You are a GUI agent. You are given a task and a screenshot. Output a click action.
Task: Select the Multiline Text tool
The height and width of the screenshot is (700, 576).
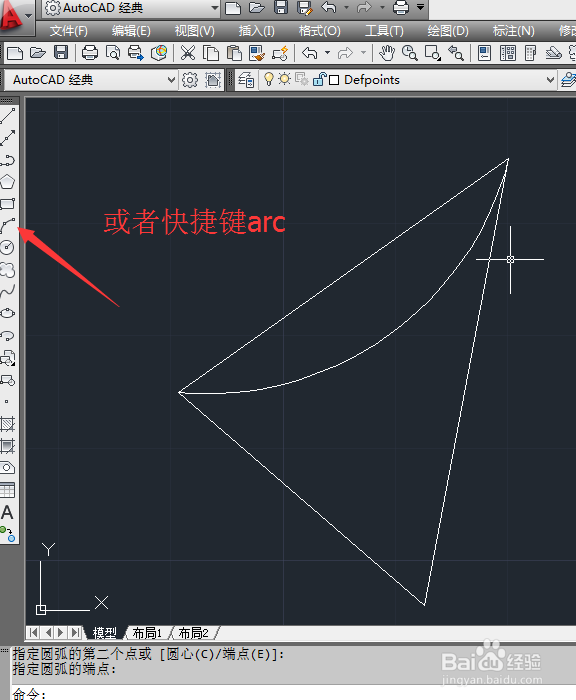pos(7,512)
